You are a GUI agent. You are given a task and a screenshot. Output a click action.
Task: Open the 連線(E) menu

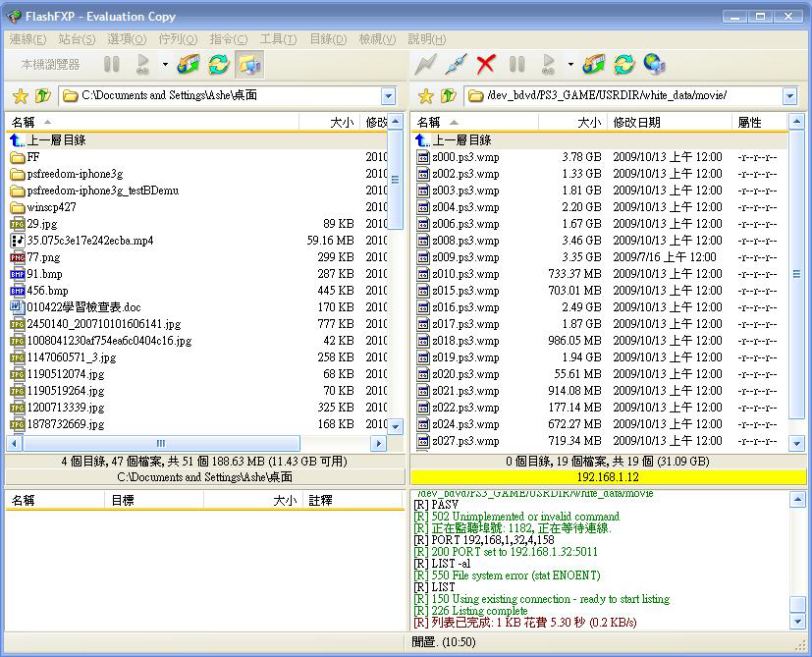pyautogui.click(x=27, y=39)
